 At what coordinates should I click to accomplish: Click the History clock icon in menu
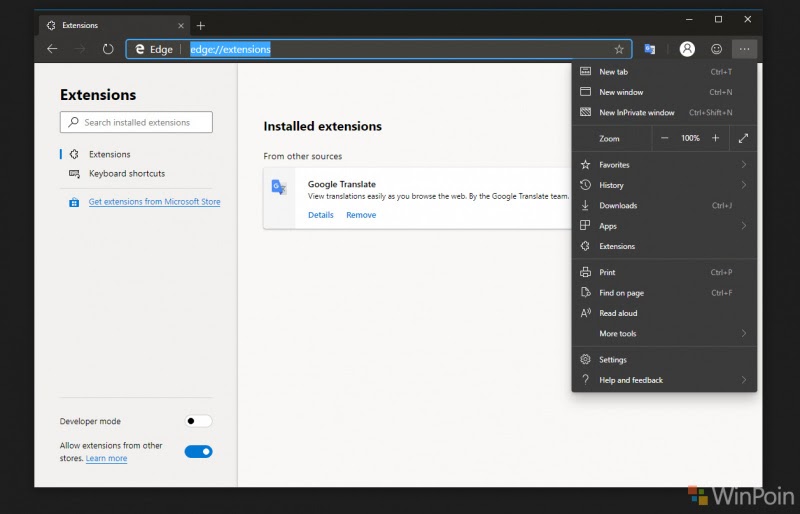(585, 185)
